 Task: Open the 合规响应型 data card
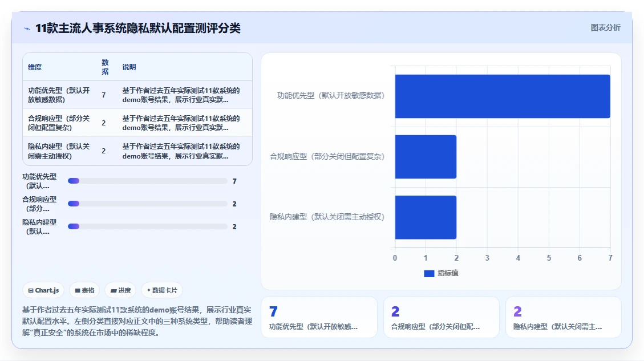[442, 318]
